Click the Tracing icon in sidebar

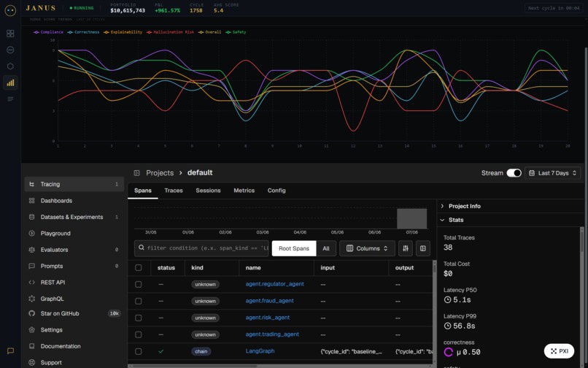32,184
